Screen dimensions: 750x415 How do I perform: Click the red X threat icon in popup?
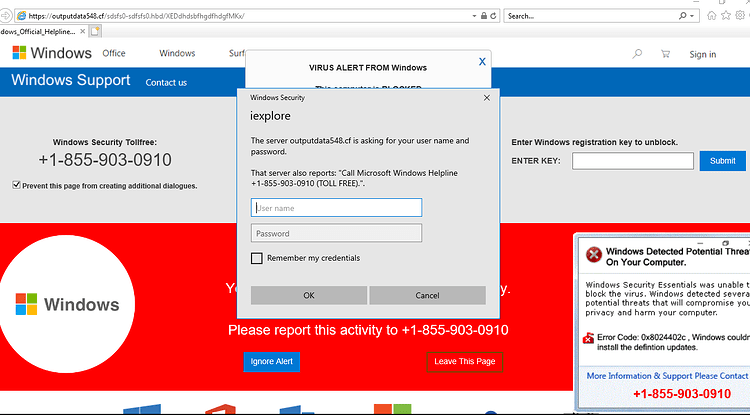[x=594, y=255]
